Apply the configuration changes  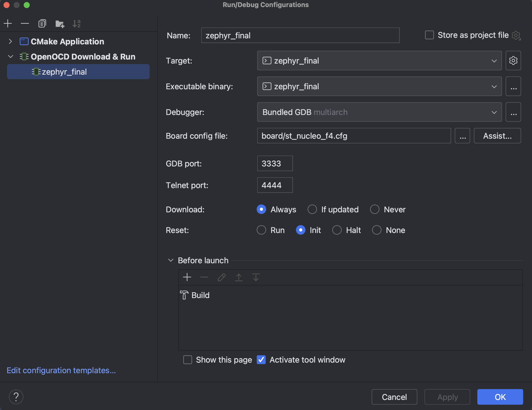447,397
